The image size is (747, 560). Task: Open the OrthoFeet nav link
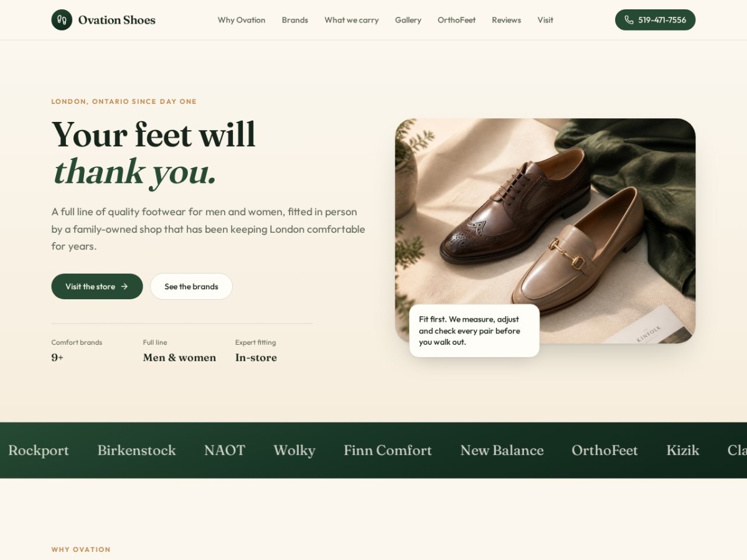click(x=456, y=20)
